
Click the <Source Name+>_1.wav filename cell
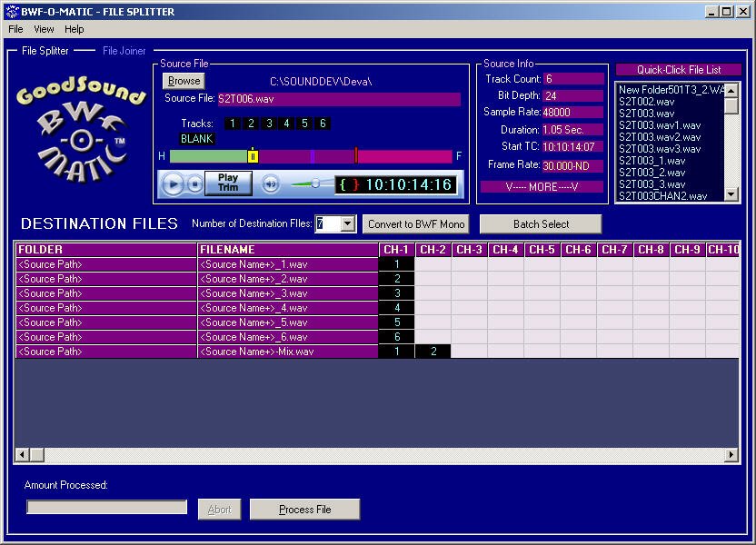(288, 264)
